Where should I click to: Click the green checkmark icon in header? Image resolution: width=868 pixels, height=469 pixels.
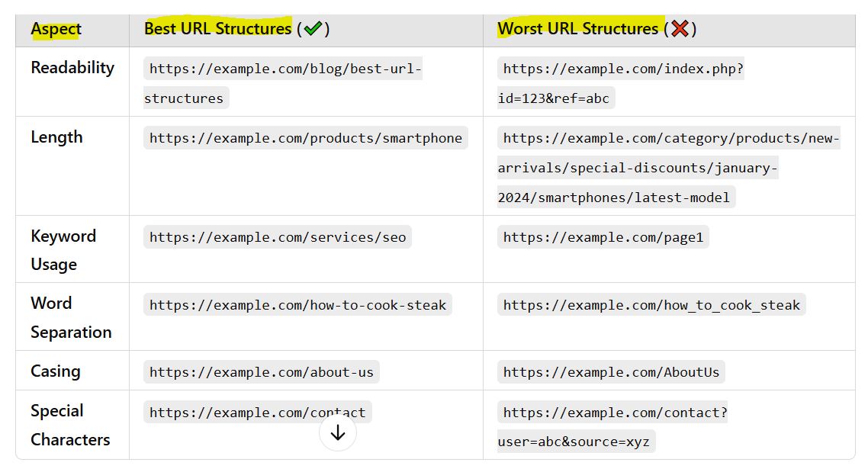coord(313,28)
